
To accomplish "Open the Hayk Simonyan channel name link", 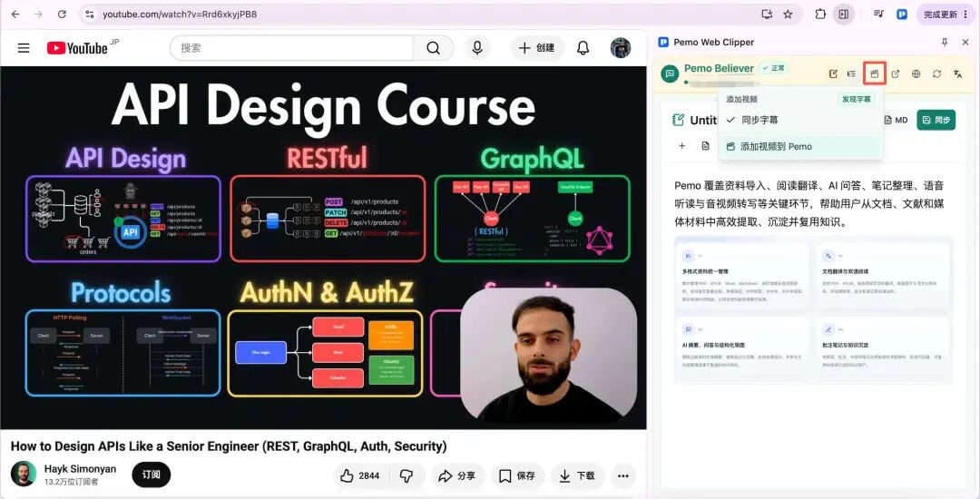I will click(80, 468).
